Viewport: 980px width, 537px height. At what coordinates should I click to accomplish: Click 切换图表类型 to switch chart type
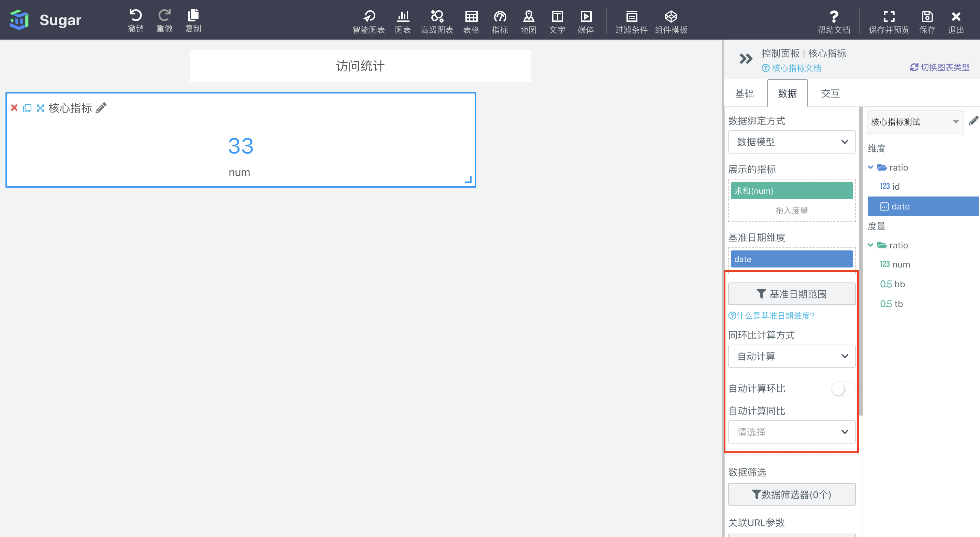940,67
